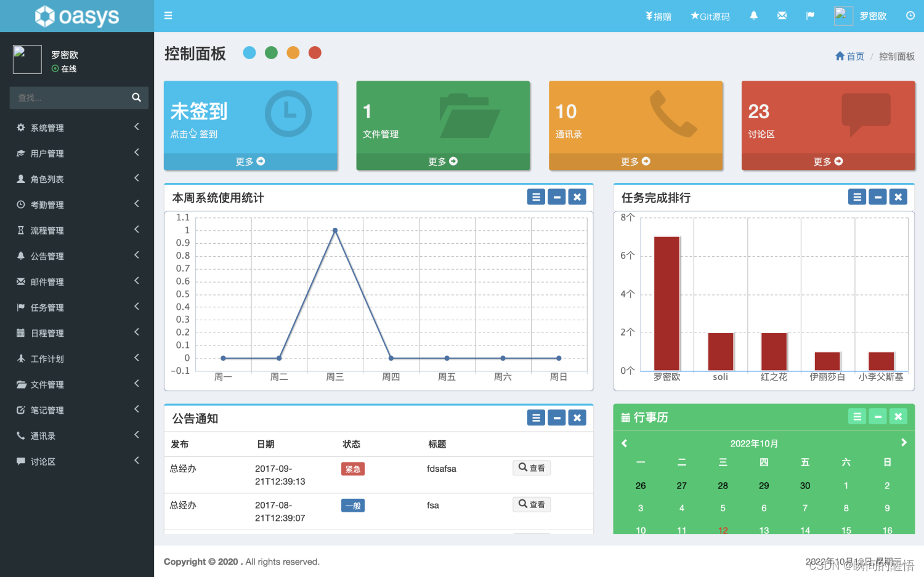This screenshot has width=924, height=577.
Task: Open the mail envelope icon in top bar
Action: coord(782,16)
